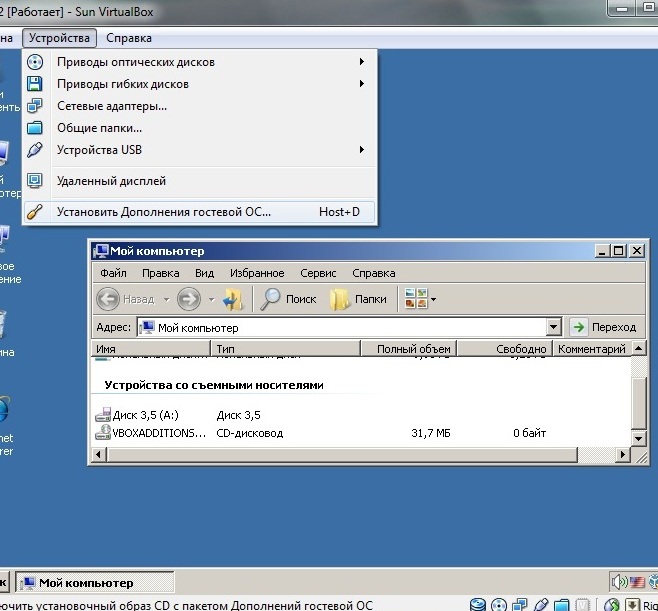
Task: Click the Up one folder icon
Action: point(233,299)
